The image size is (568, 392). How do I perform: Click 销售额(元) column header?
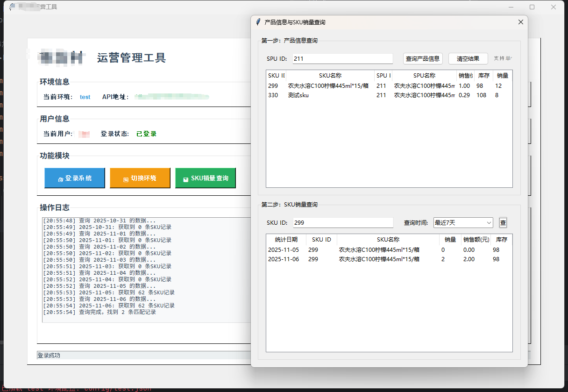476,240
